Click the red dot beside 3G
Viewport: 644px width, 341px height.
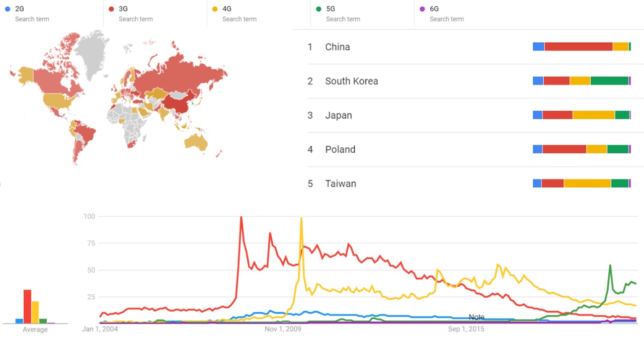point(111,9)
